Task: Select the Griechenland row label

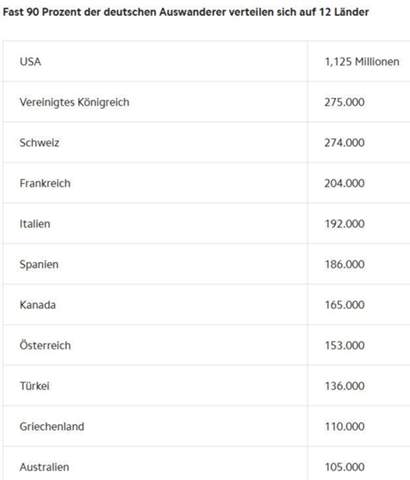Action: (x=52, y=427)
